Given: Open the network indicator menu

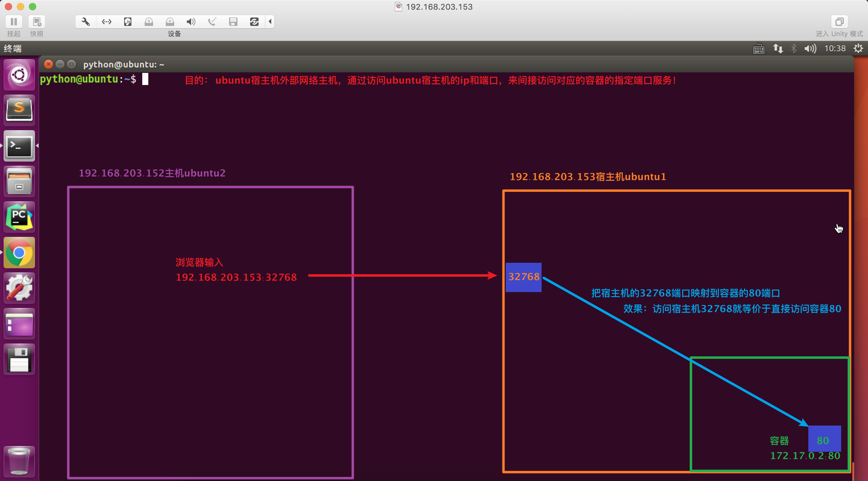Looking at the screenshot, I should pyautogui.click(x=778, y=49).
